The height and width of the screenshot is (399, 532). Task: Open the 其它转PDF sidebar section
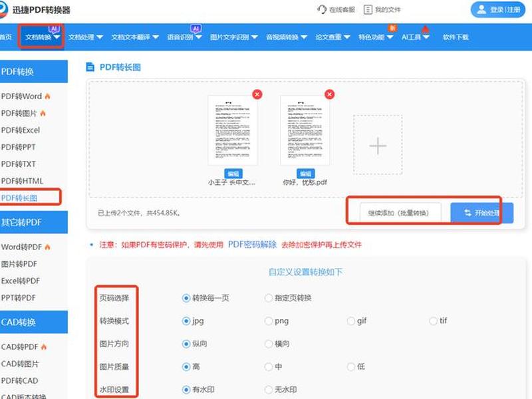point(34,222)
